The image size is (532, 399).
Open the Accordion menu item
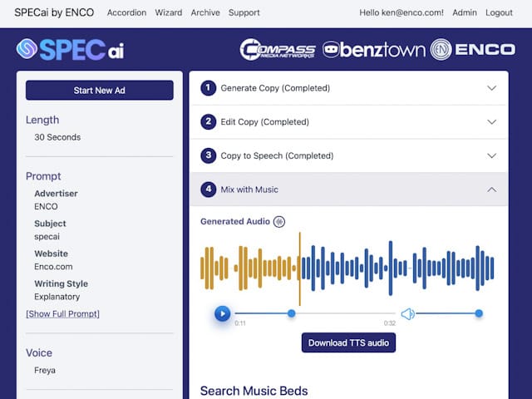click(x=126, y=13)
